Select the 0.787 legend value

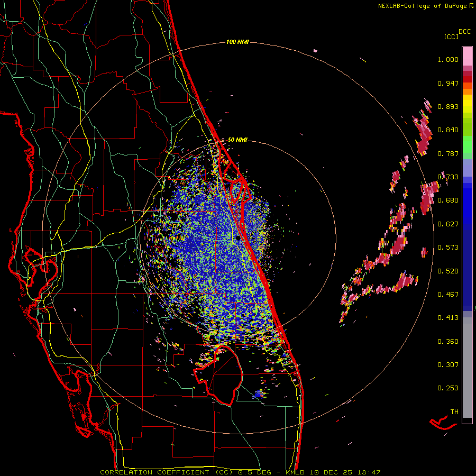click(x=448, y=153)
